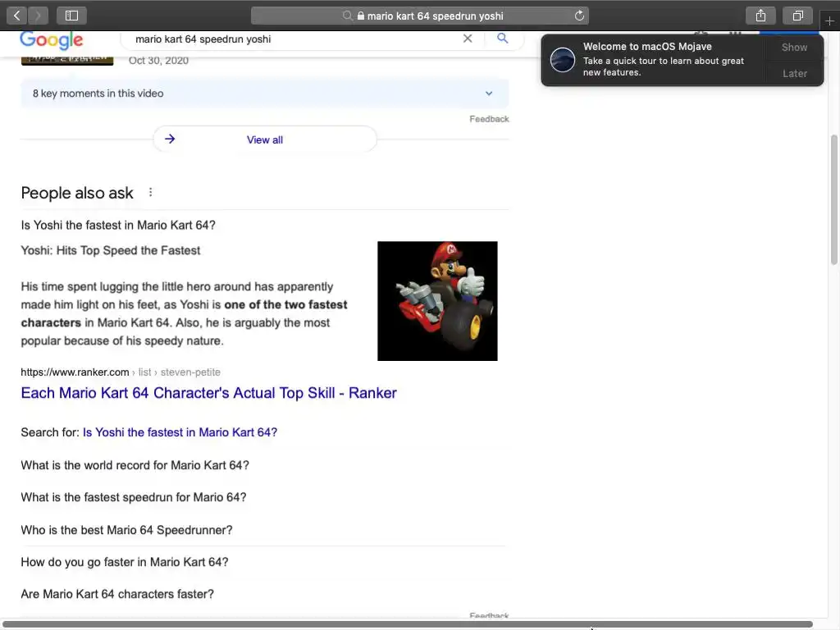Open the Share icon in toolbar

pos(760,16)
